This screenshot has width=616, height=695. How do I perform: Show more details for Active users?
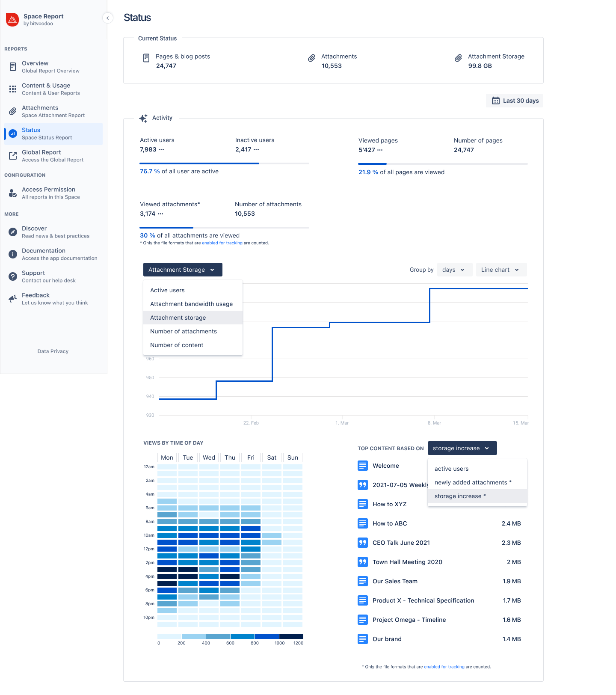click(x=161, y=150)
